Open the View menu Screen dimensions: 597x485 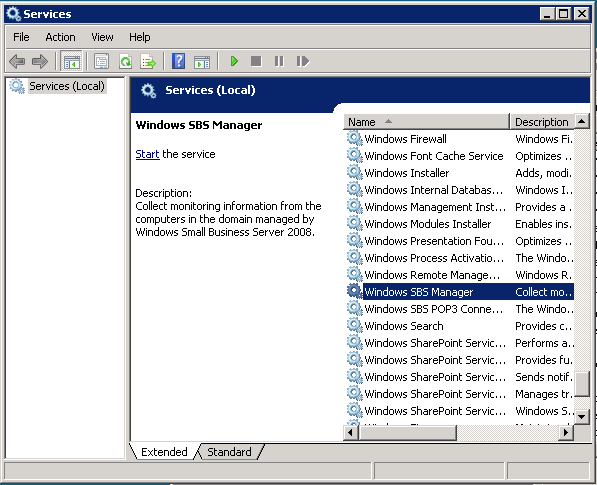[x=102, y=37]
